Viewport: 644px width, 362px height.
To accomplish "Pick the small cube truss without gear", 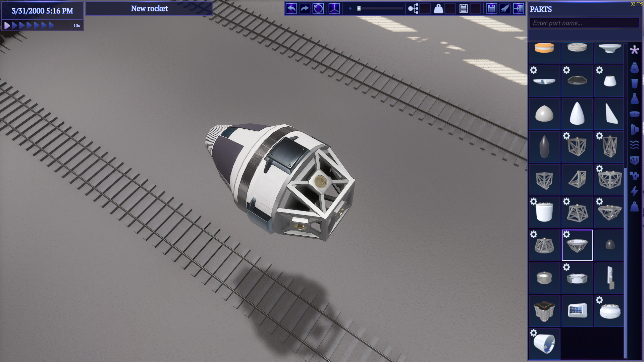I will pos(544,180).
